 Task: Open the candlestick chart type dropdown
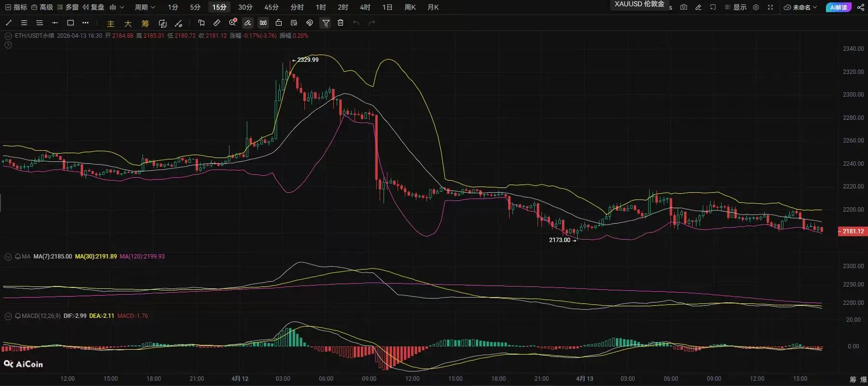click(117, 7)
